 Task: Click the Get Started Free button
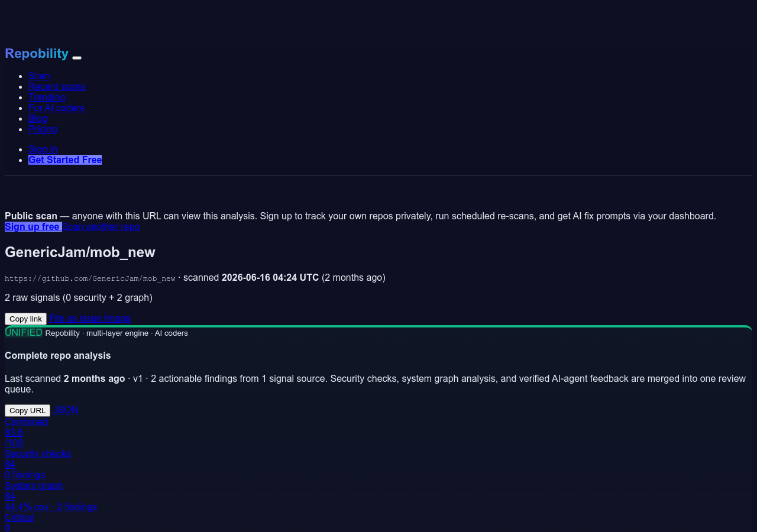coord(65,160)
